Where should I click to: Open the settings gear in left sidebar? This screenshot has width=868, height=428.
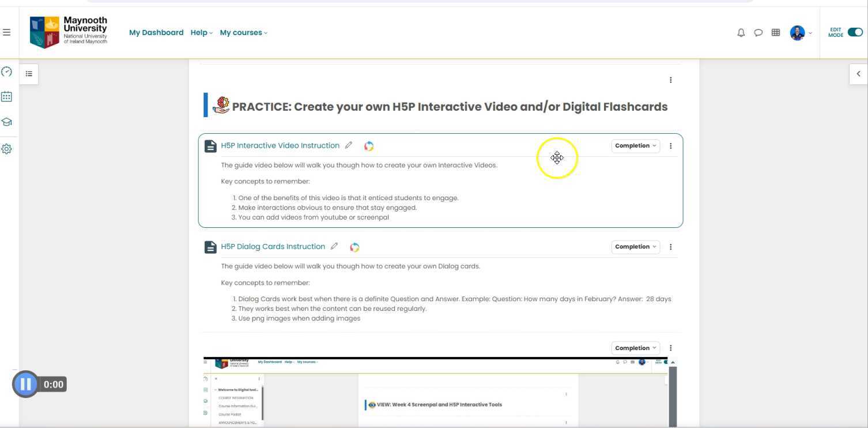6,149
